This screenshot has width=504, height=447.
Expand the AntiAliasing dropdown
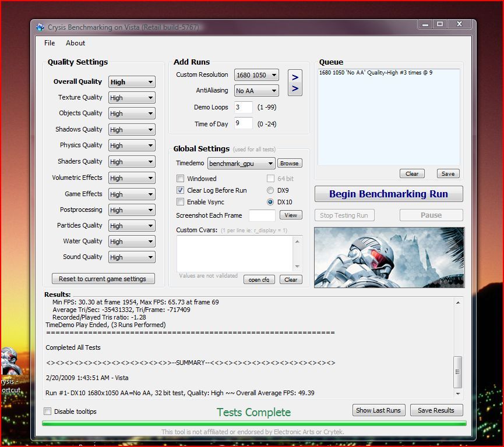coord(256,91)
